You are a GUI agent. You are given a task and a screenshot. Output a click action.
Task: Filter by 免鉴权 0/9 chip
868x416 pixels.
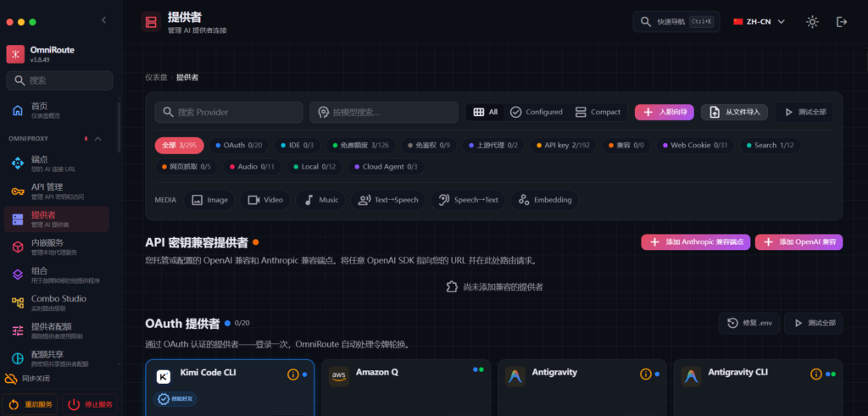point(429,146)
